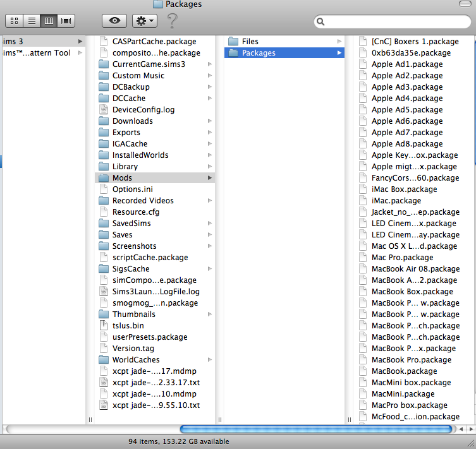Select [CnC] Boxers 1.package
The width and height of the screenshot is (476, 449).
click(415, 42)
